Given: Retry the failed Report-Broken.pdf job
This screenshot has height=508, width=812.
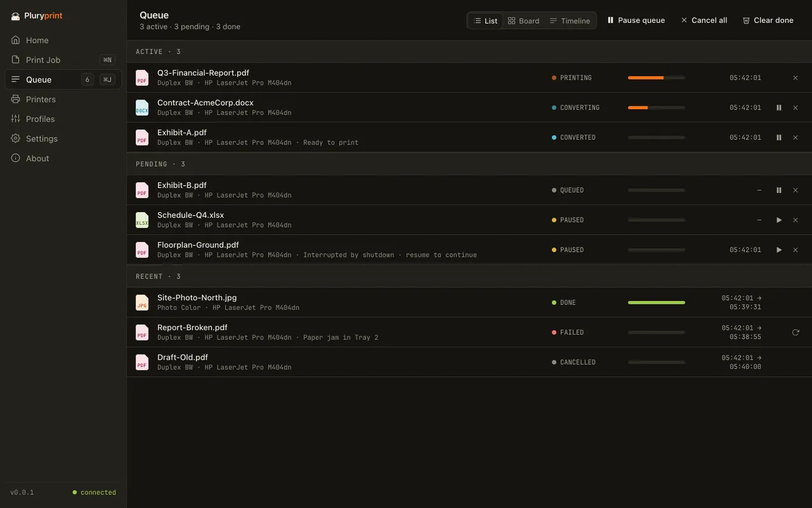Looking at the screenshot, I should [x=796, y=332].
